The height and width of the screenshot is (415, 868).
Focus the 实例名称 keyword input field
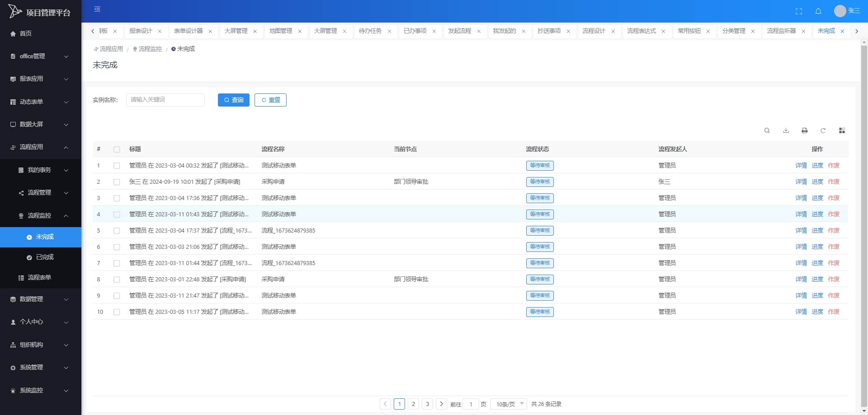(165, 100)
